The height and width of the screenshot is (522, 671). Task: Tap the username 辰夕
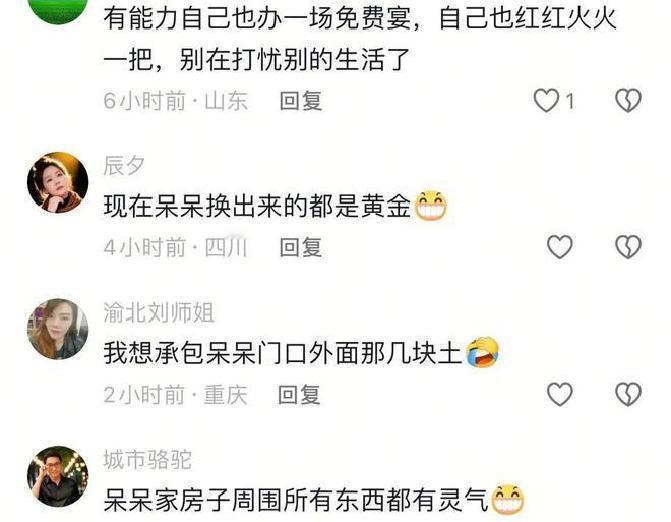click(124, 166)
